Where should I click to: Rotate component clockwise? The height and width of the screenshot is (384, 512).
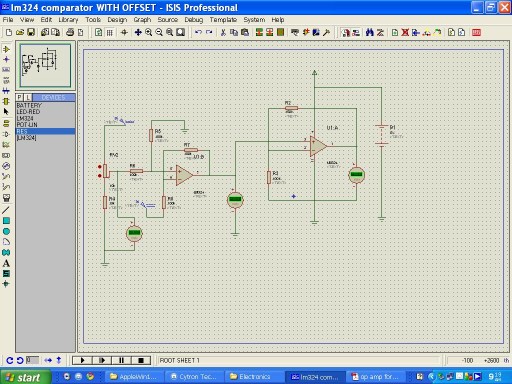[10, 360]
